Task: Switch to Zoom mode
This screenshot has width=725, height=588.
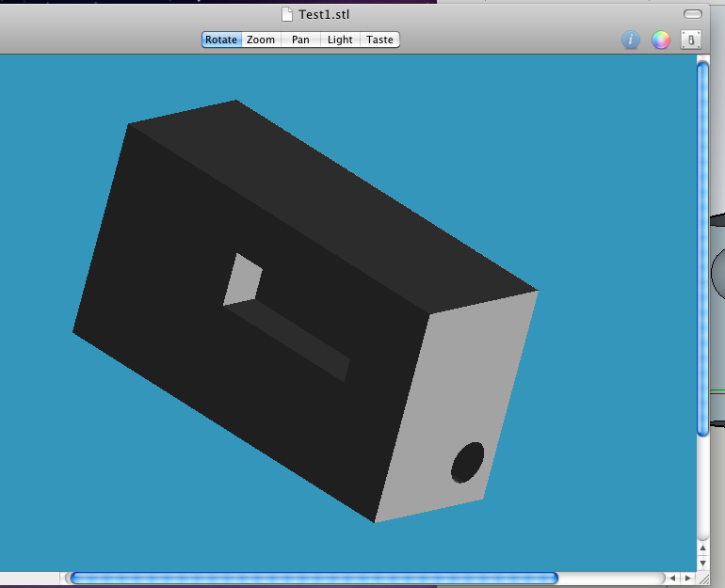Action: (x=261, y=40)
